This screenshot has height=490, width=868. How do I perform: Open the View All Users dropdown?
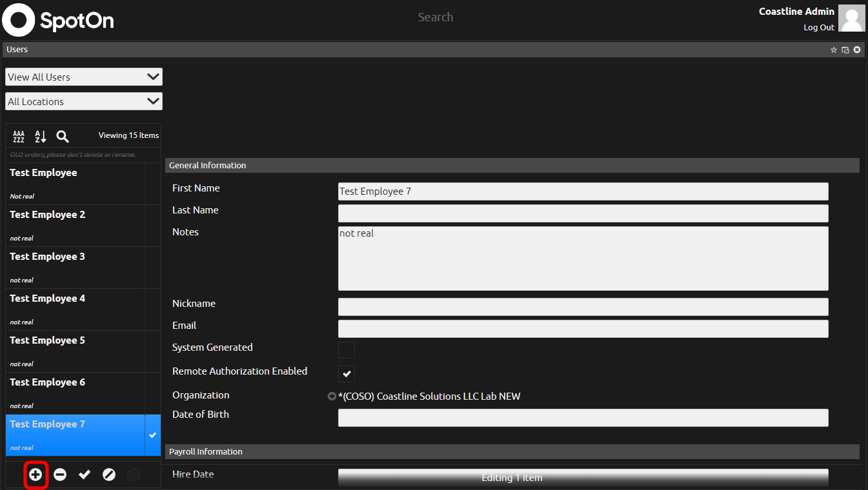point(84,77)
